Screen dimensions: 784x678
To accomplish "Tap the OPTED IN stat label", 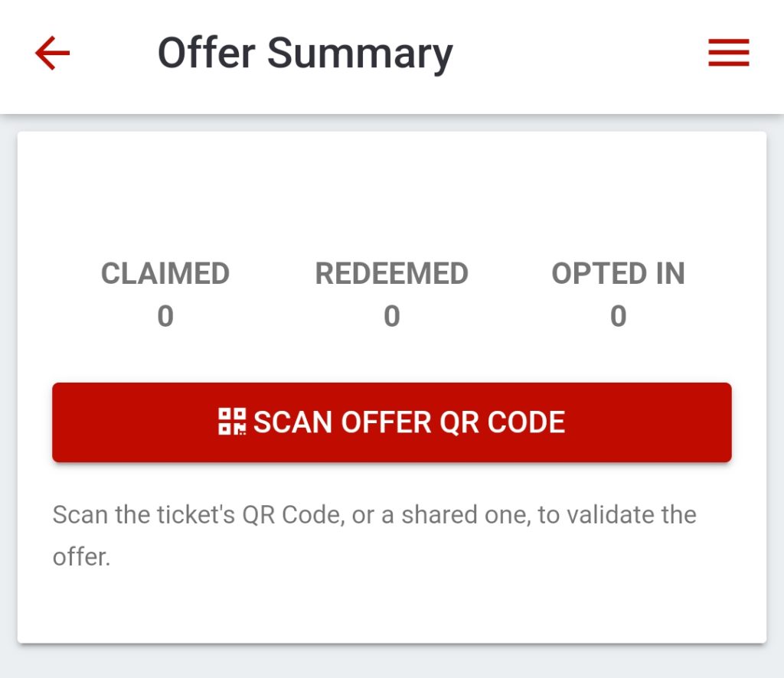I will pos(618,274).
